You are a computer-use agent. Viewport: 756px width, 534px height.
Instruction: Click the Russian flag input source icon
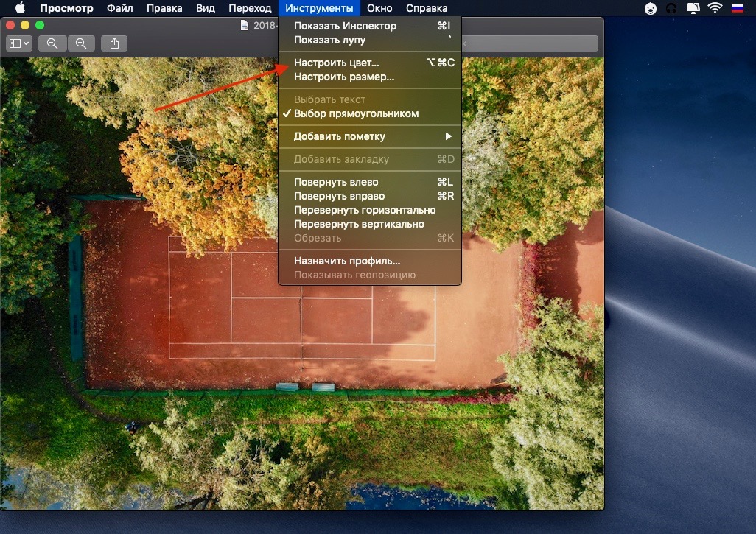(736, 8)
